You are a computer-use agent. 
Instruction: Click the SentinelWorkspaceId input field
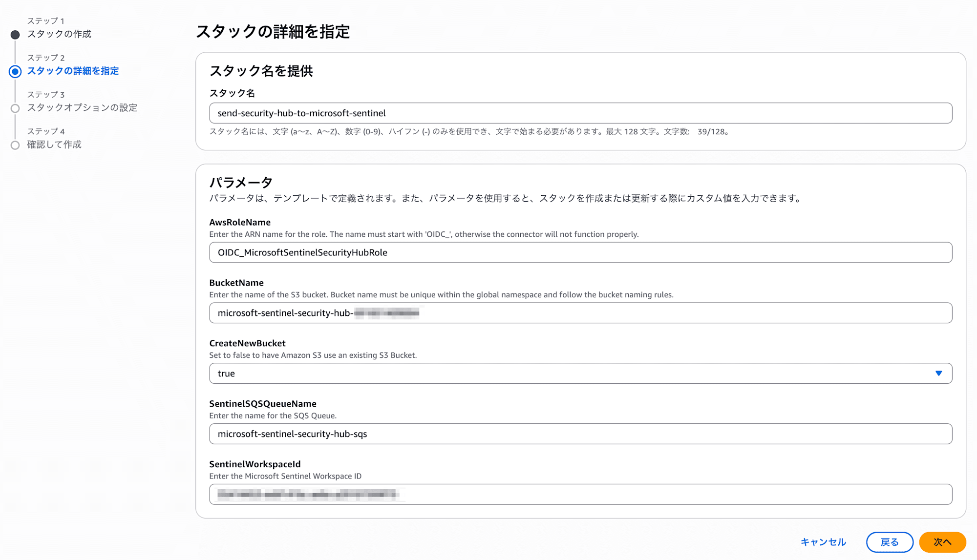coord(580,495)
